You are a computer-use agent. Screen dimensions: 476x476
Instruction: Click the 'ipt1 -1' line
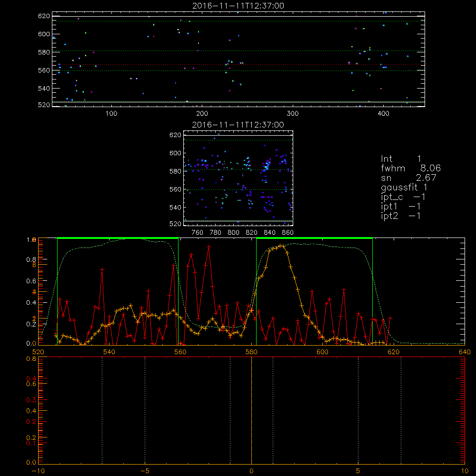tap(401, 207)
